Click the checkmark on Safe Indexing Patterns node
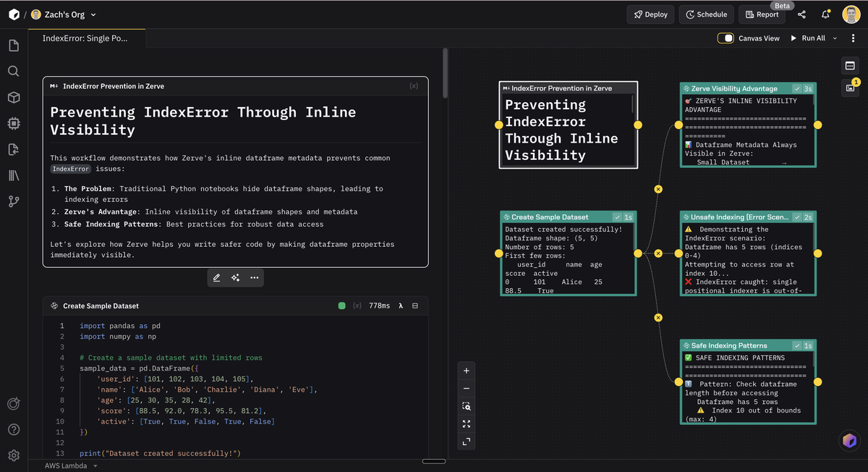 click(796, 345)
